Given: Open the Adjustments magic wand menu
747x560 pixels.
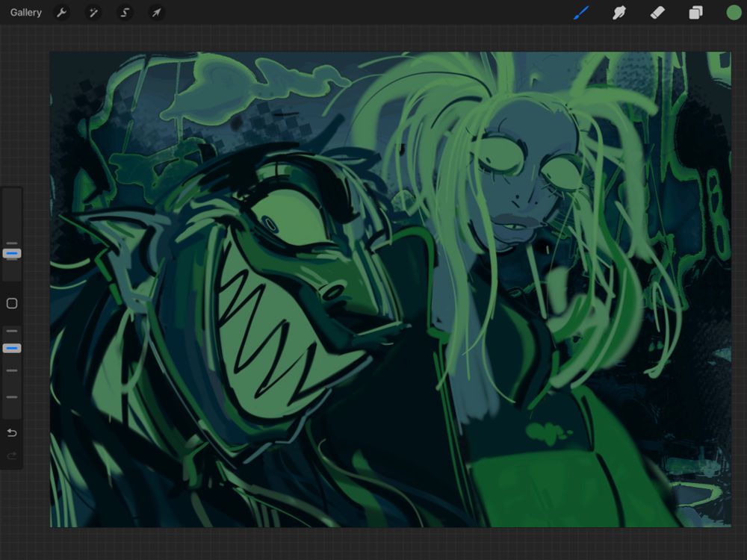Looking at the screenshot, I should tap(93, 13).
